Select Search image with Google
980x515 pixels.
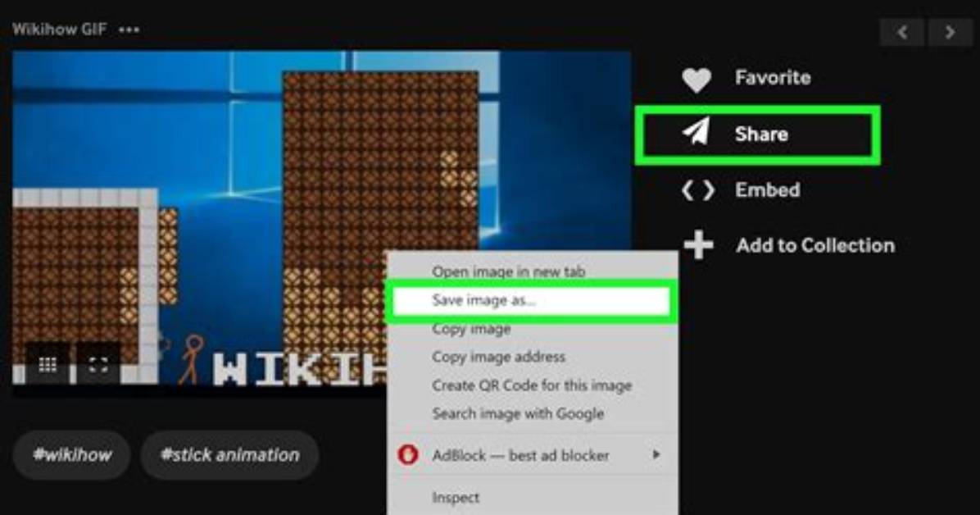532,413
